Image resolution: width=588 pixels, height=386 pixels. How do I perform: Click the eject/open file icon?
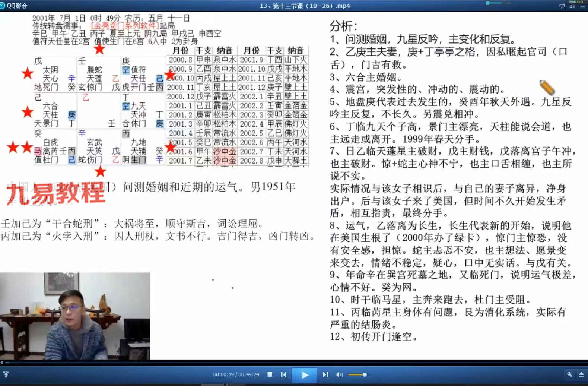tap(581, 374)
